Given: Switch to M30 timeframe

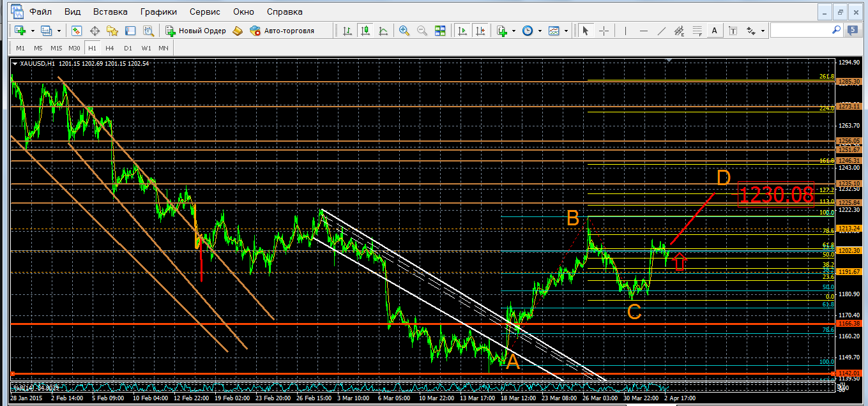Looking at the screenshot, I should pyautogui.click(x=74, y=49).
